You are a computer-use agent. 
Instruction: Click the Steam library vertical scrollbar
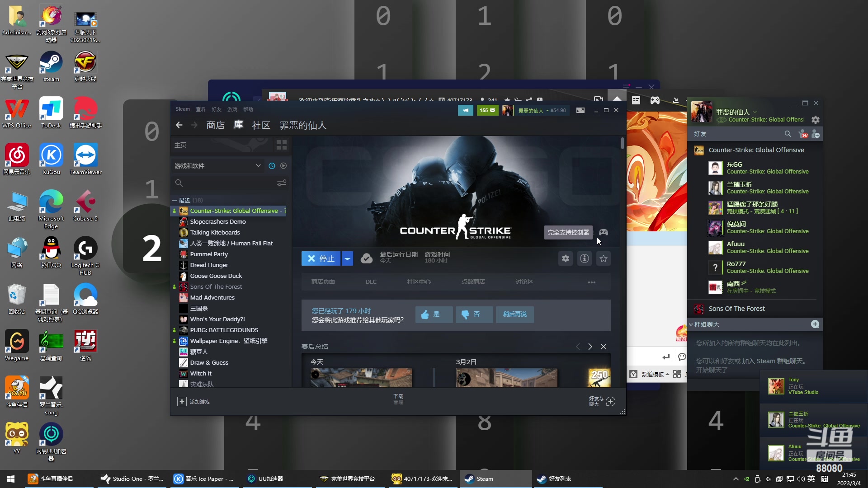pos(623,143)
